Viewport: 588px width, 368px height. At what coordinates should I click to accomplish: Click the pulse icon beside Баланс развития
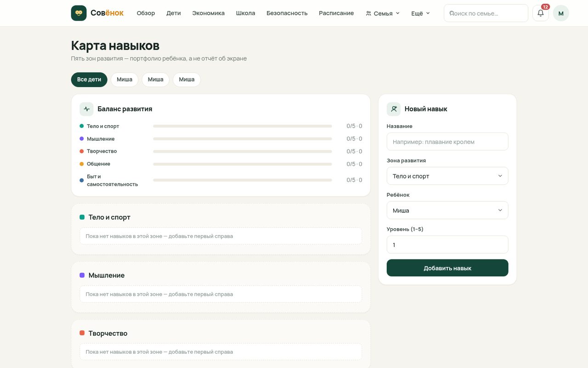[x=86, y=109]
